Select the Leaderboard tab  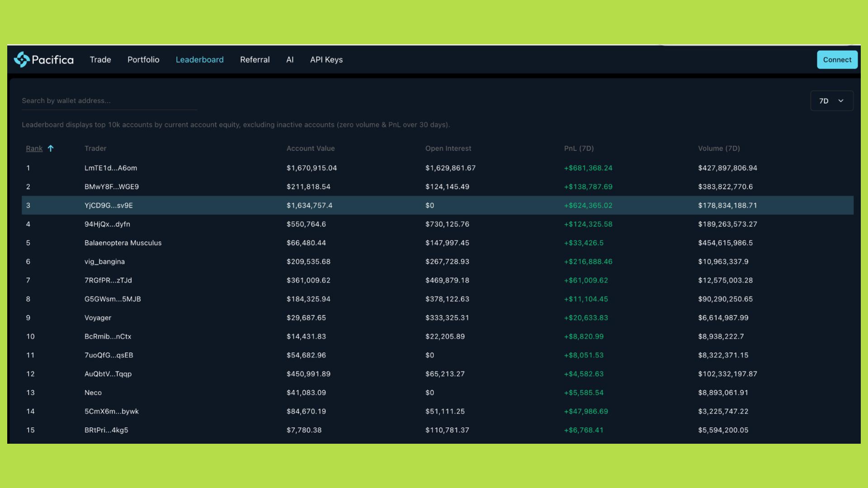pyautogui.click(x=199, y=60)
